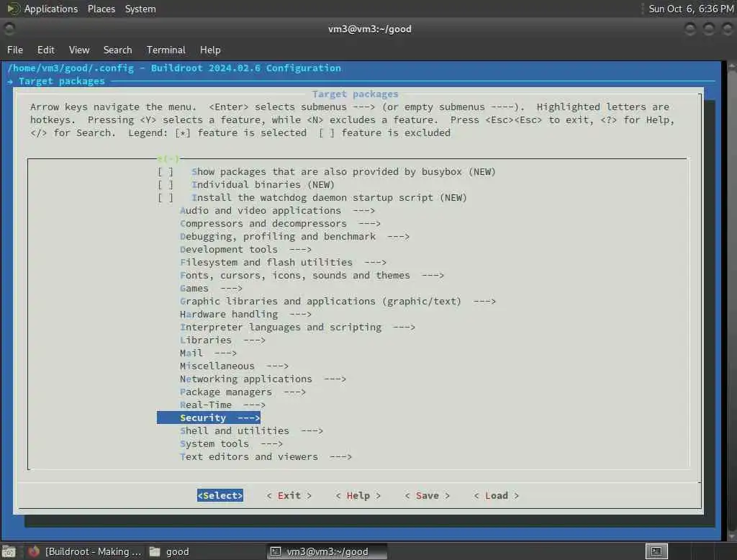Expand Audio and video applications submenu
The image size is (737, 560).
[277, 211]
